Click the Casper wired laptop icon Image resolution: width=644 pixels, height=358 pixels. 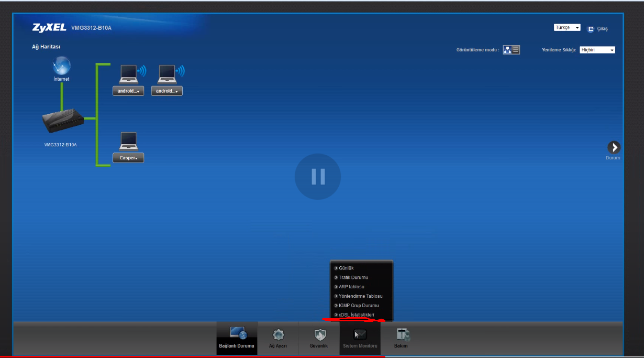128,142
